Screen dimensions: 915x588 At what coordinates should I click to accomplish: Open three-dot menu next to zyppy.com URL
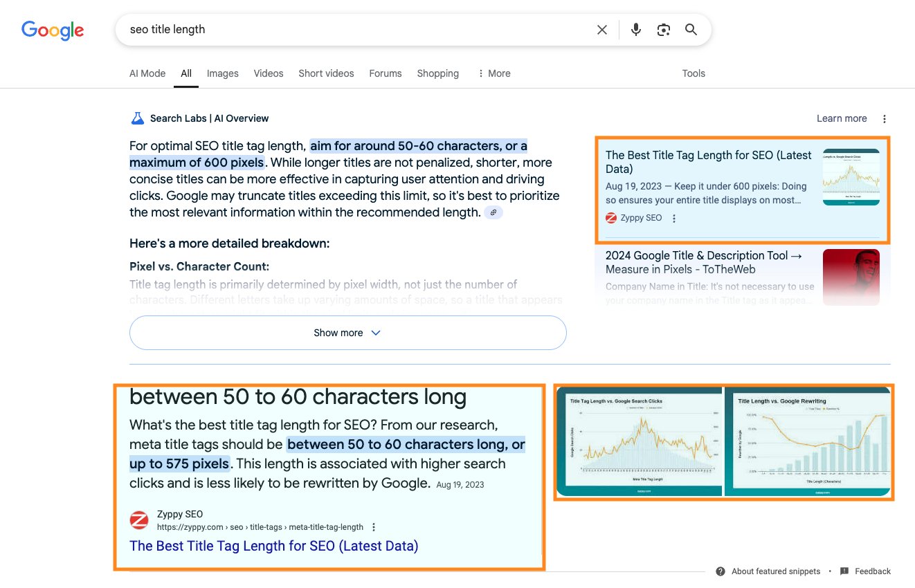coord(374,527)
